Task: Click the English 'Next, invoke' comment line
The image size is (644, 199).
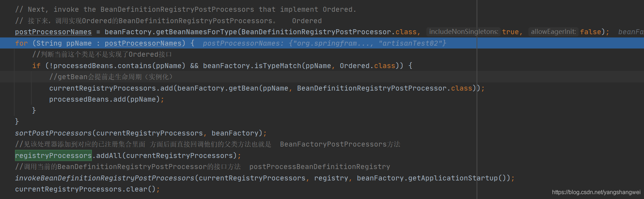Action: pos(185,9)
